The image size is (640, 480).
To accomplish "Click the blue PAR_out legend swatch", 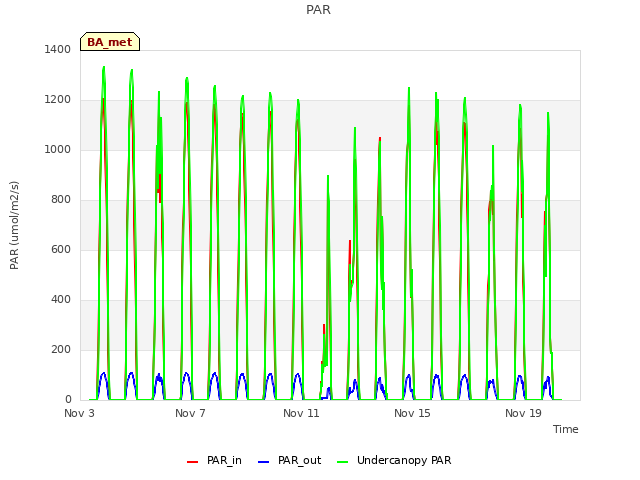I will (x=264, y=462).
